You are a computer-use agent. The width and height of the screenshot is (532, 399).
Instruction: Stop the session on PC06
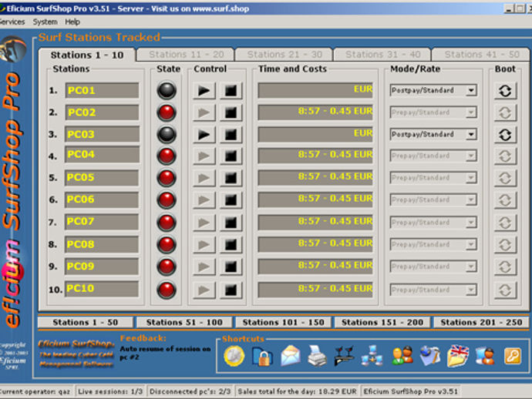click(231, 200)
